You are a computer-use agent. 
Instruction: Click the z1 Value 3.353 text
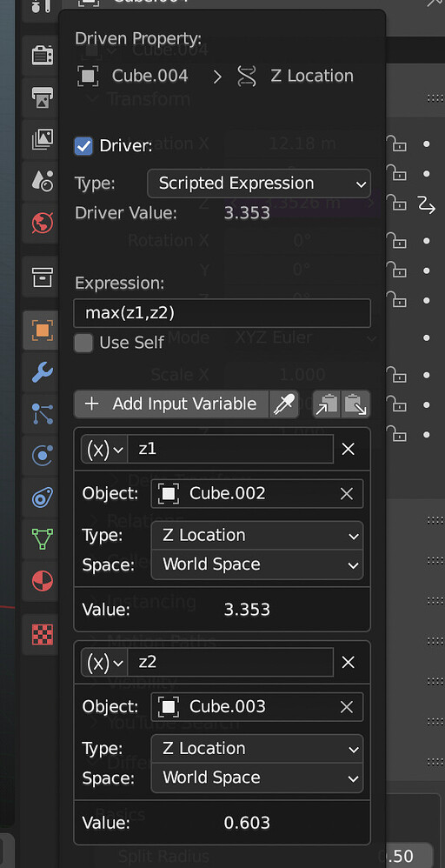[247, 610]
